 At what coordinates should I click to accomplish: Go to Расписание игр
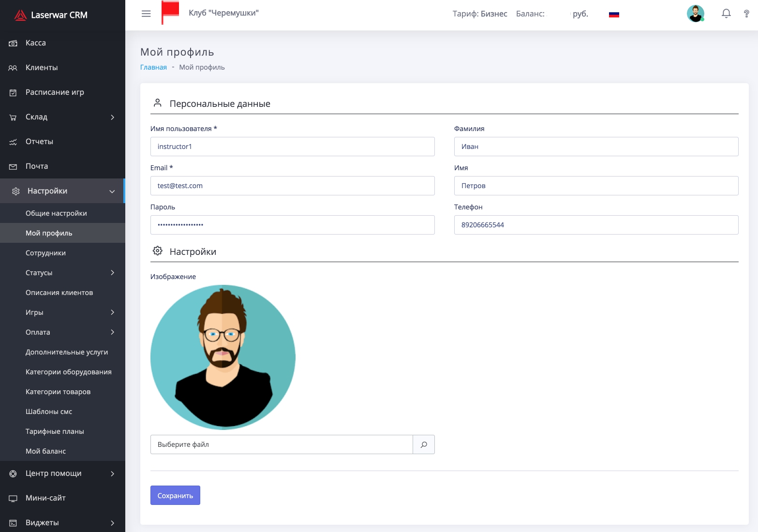(x=55, y=92)
